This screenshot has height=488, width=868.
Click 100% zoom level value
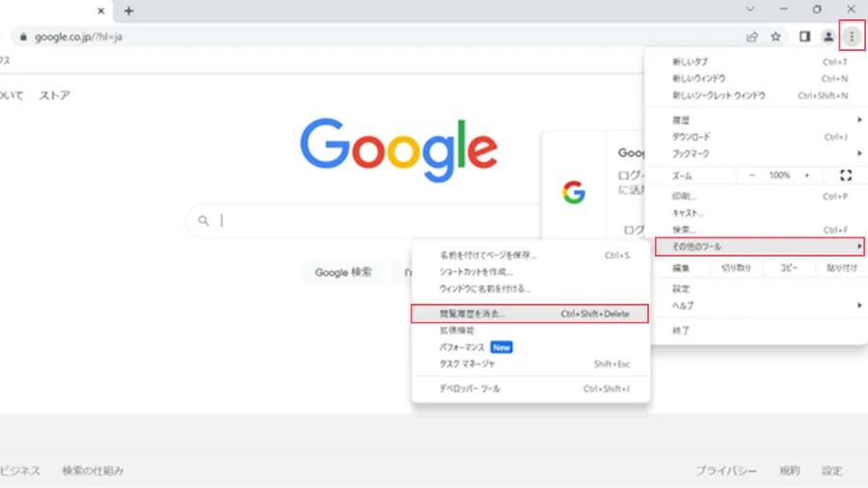coord(779,176)
